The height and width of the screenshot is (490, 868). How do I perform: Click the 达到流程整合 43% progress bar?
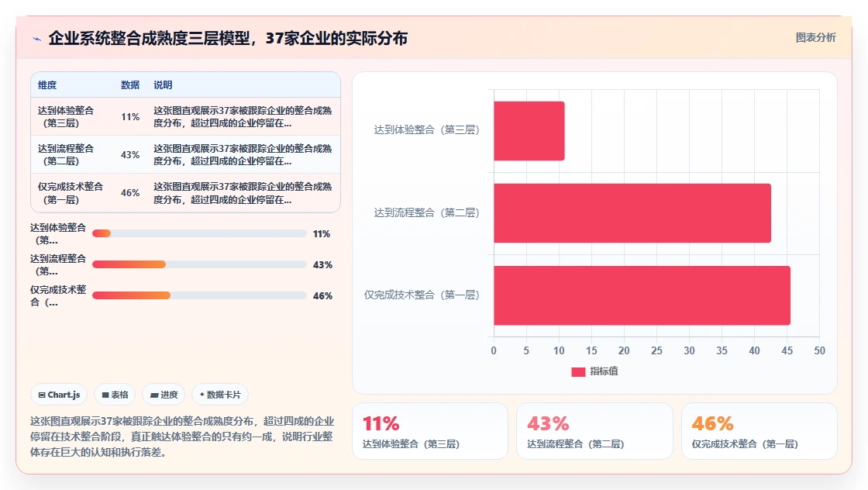click(x=199, y=264)
